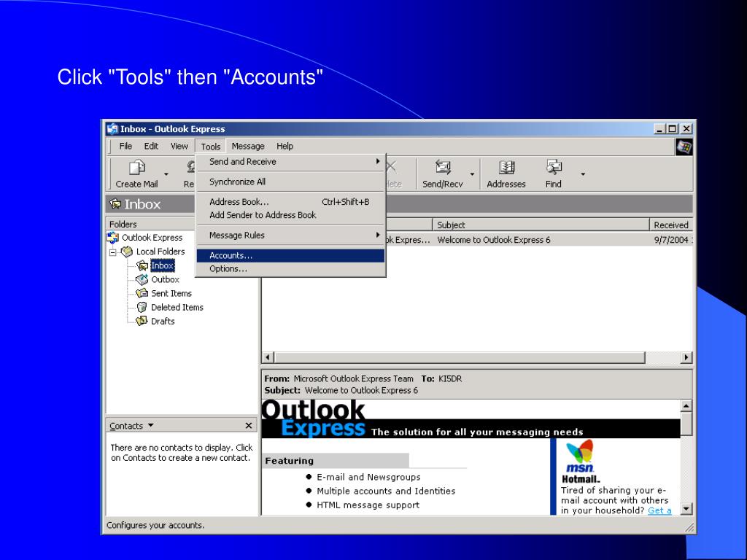Click the Tools menu
The width and height of the screenshot is (747, 560).
(211, 147)
